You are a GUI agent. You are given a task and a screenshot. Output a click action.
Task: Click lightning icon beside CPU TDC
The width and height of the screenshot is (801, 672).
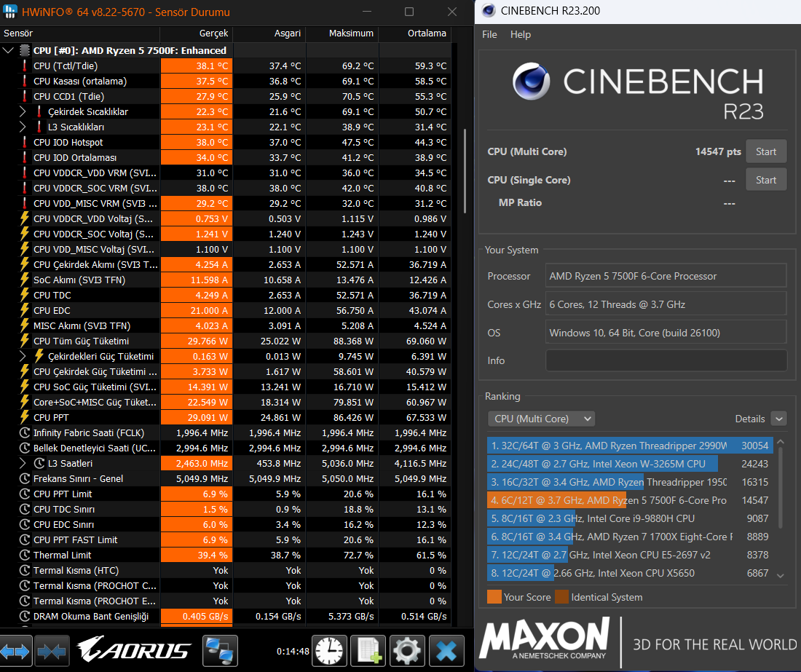(x=24, y=295)
